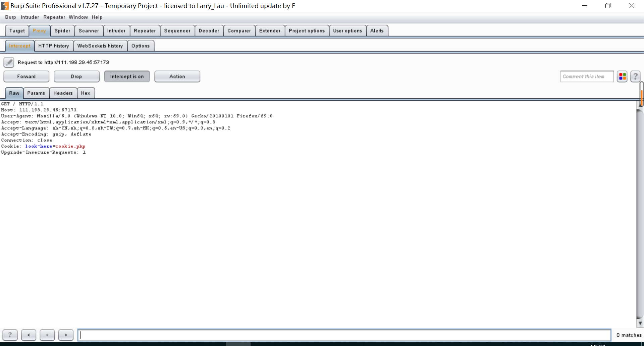
Task: Close the Burp Suite window
Action: tap(632, 6)
